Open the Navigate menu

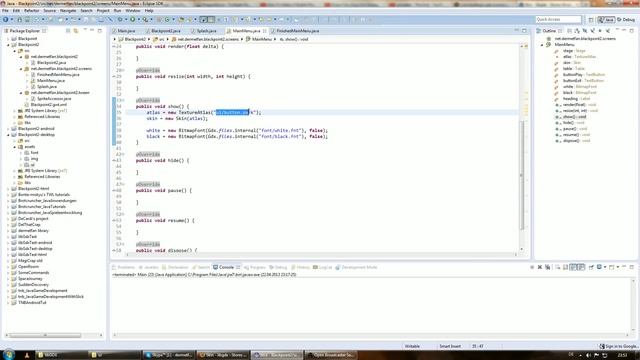click(68, 11)
